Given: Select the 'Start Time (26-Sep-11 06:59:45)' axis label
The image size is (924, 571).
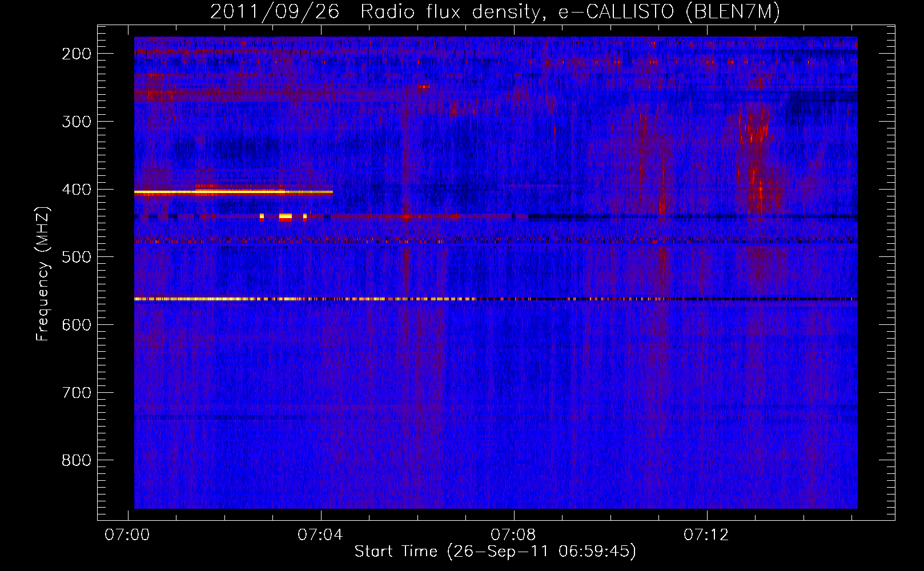Looking at the screenshot, I should click(495, 552).
